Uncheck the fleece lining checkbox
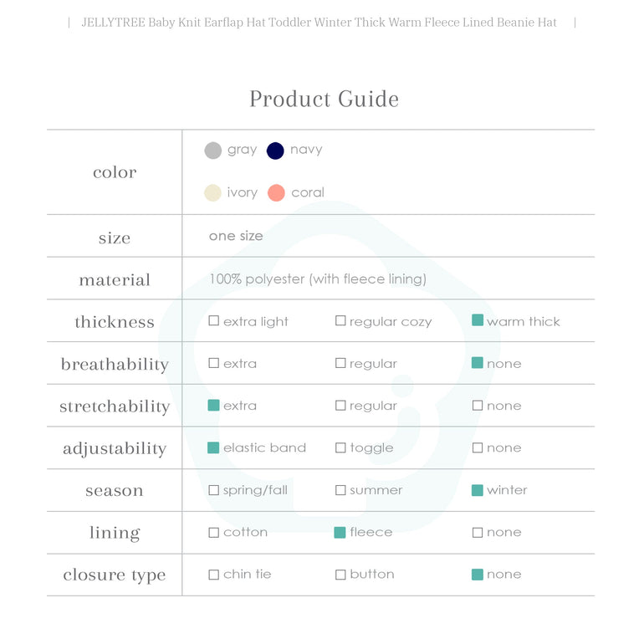The image size is (644, 644). (340, 532)
